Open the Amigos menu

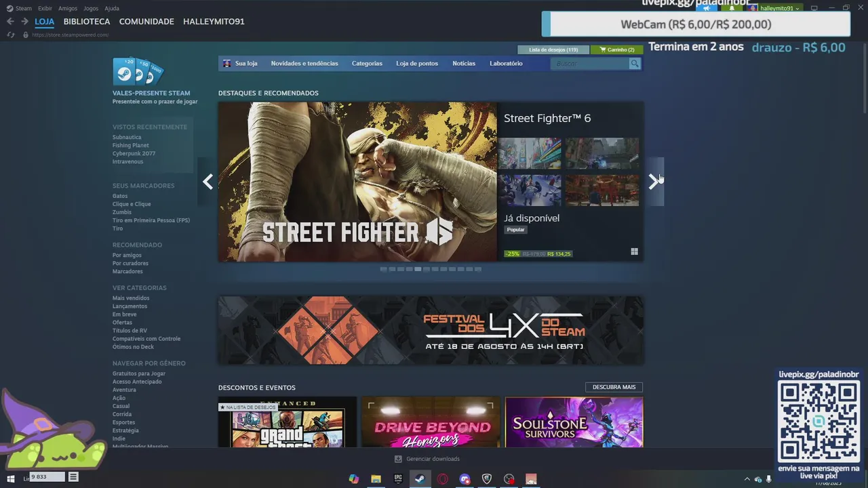click(x=68, y=8)
